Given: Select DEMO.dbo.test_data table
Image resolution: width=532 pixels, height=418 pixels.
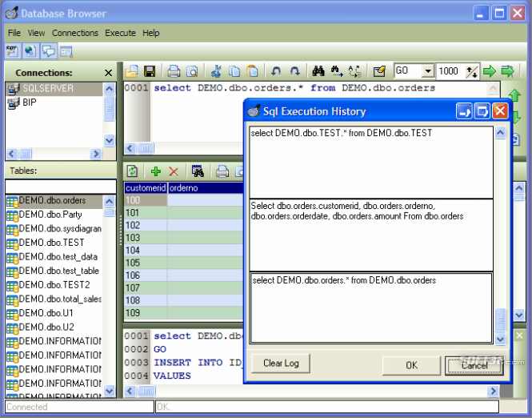Looking at the screenshot, I should (x=54, y=257).
